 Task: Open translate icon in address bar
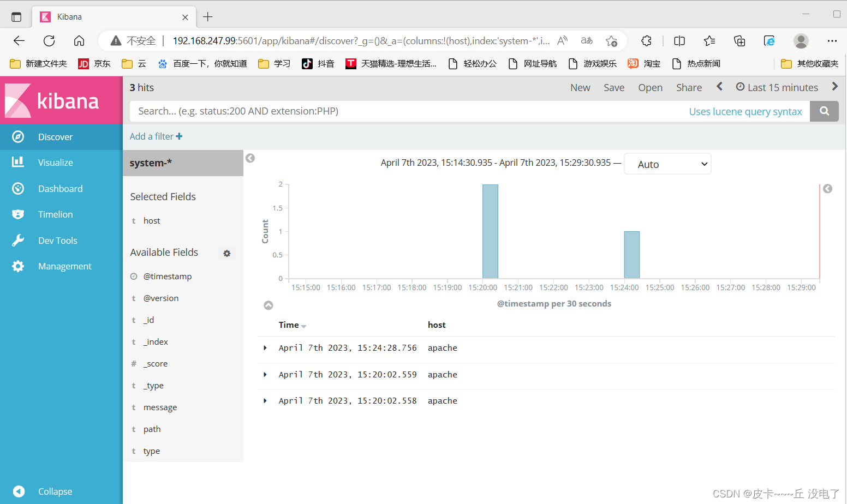587,41
